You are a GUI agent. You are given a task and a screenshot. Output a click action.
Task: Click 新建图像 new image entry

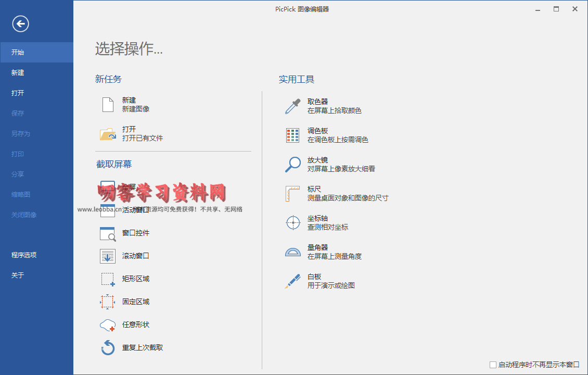click(x=136, y=109)
